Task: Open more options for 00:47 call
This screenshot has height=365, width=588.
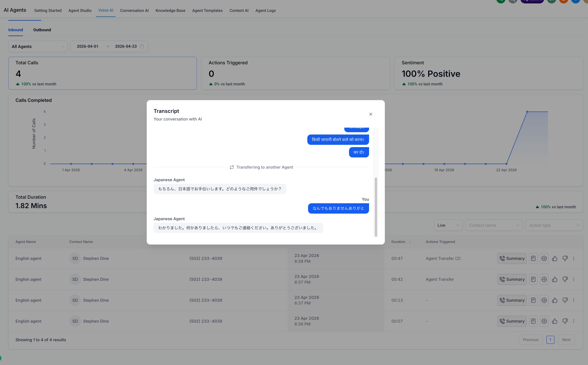Action: tap(574, 258)
